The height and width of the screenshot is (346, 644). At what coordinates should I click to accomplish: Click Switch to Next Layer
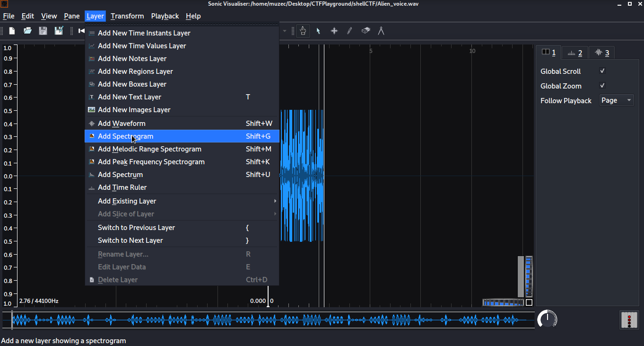(182, 240)
